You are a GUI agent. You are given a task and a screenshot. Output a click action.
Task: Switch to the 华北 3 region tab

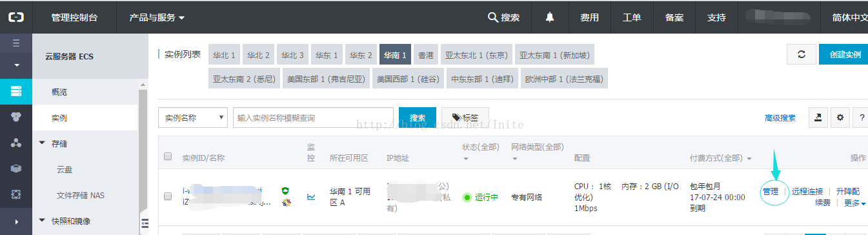pyautogui.click(x=292, y=55)
